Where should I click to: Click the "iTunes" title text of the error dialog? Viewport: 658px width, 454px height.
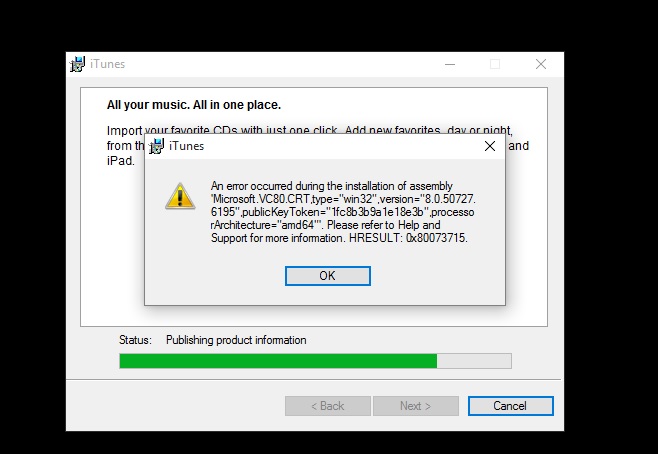click(x=186, y=146)
